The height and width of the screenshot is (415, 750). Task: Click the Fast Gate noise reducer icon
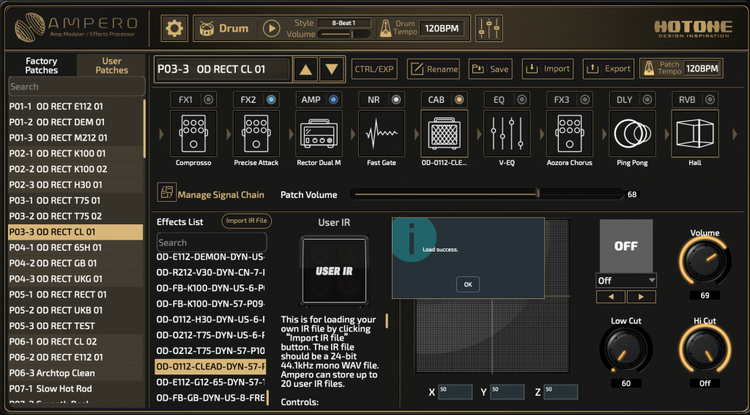click(381, 133)
